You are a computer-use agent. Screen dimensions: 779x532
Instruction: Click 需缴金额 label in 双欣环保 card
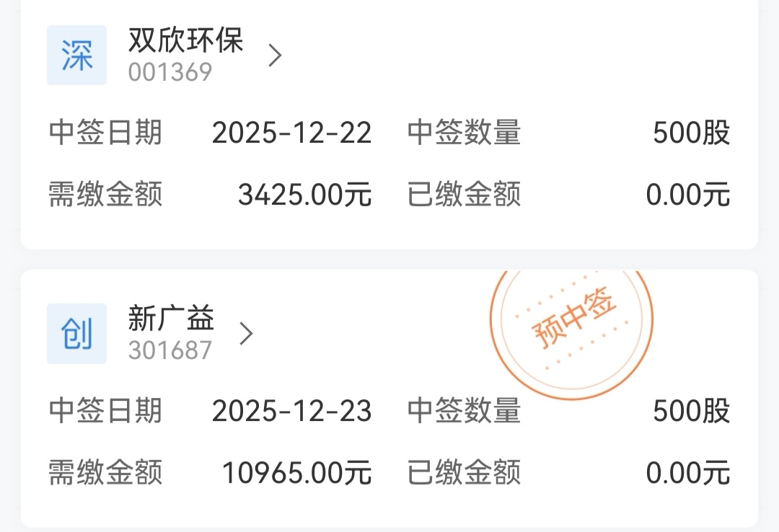point(105,195)
